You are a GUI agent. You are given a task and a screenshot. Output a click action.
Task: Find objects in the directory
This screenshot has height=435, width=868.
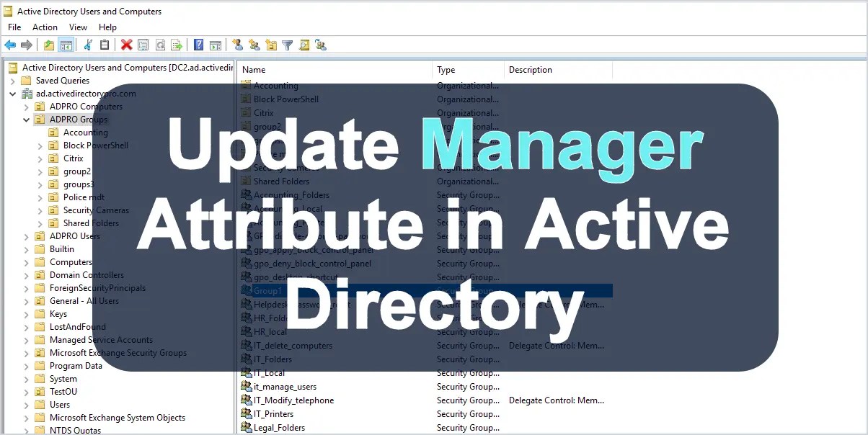coord(304,45)
